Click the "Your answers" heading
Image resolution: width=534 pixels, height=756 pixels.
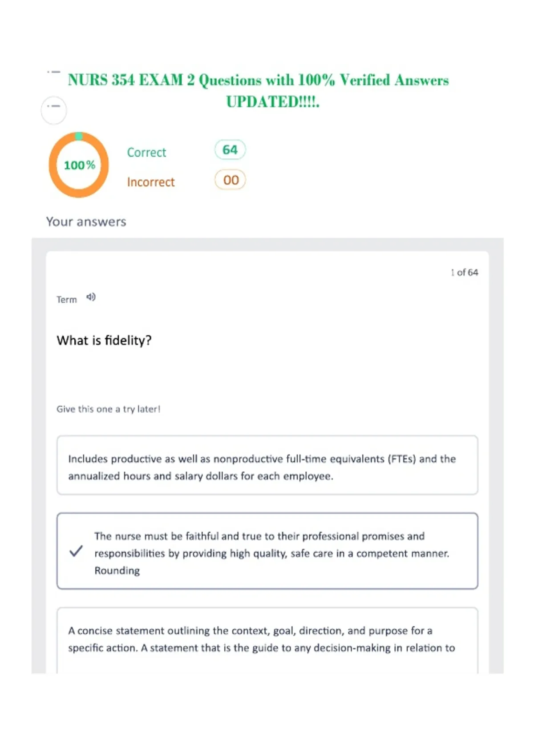click(x=86, y=222)
